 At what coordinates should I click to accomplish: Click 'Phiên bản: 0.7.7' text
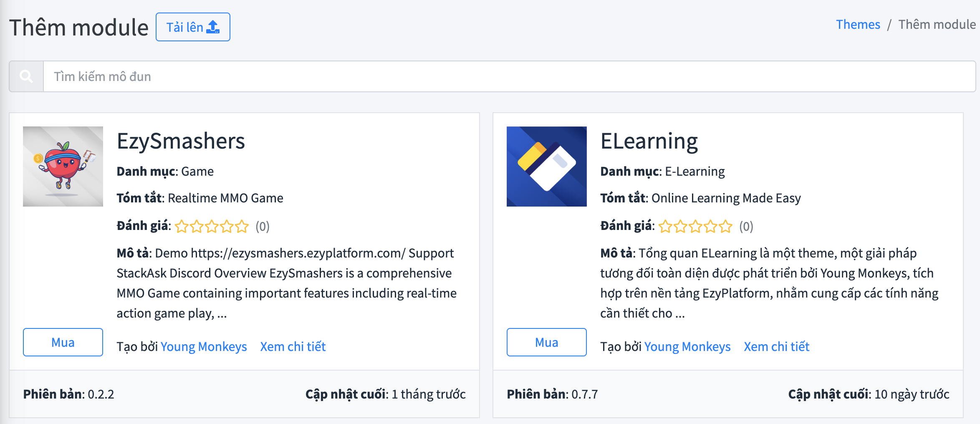(553, 394)
